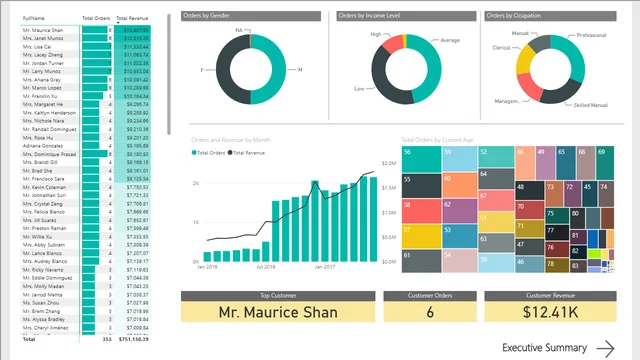Select Adriana Gonzalez row
The height and width of the screenshot is (360, 640).
pyautogui.click(x=86, y=146)
